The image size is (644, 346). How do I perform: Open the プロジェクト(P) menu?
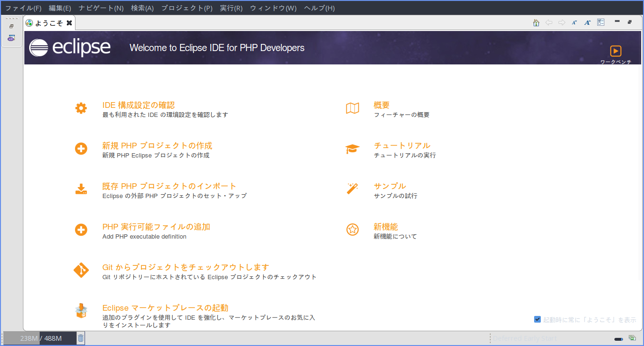pos(187,8)
